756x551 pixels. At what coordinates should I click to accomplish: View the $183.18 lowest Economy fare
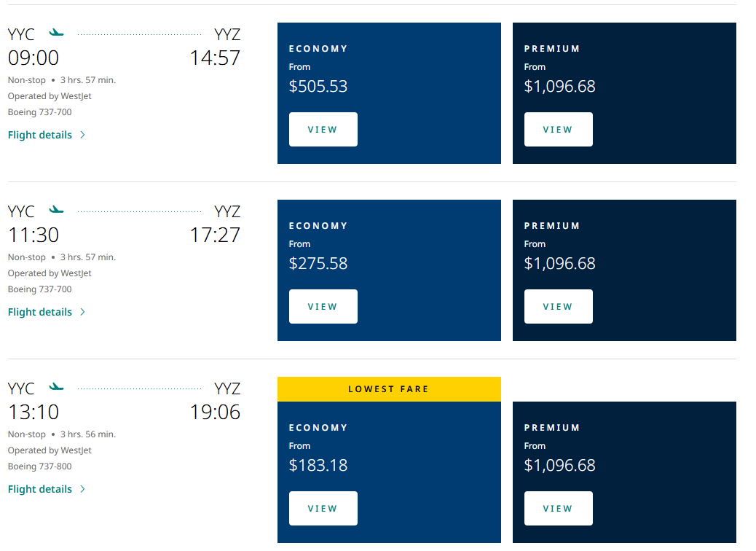point(323,509)
